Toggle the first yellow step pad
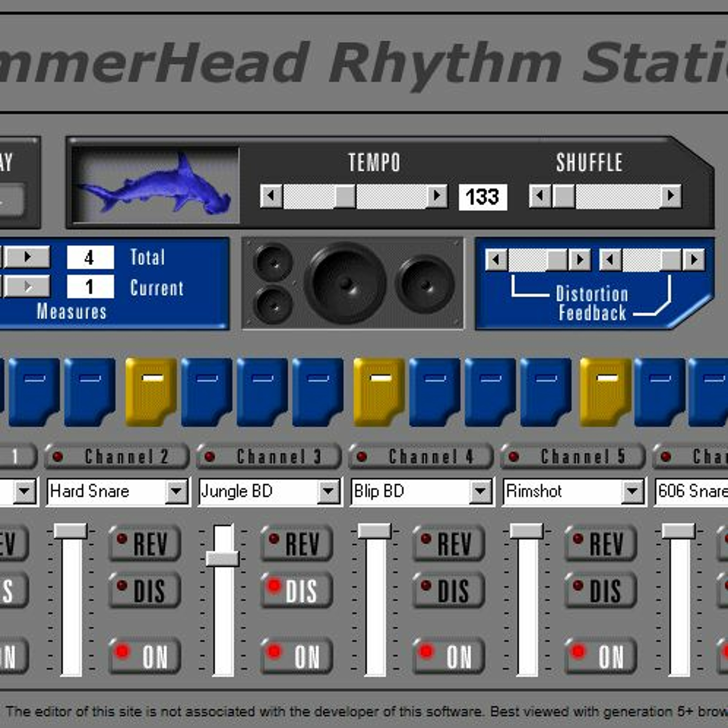This screenshot has width=728, height=728. point(151,392)
